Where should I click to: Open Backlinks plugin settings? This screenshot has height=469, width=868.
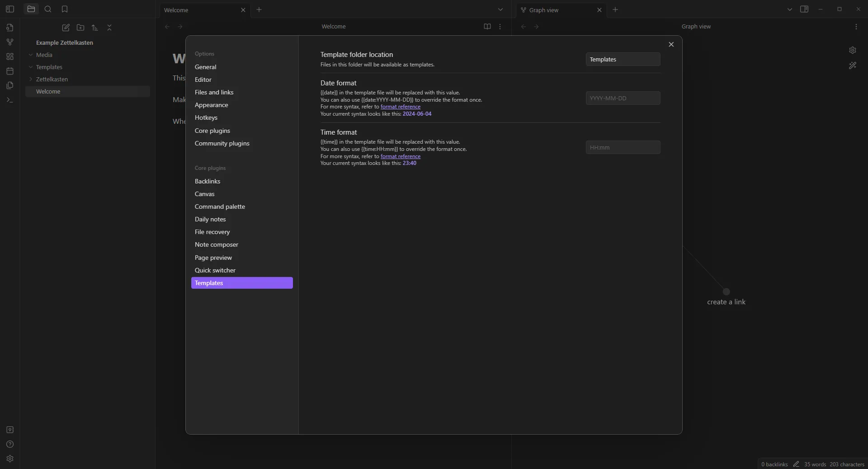coord(242,181)
